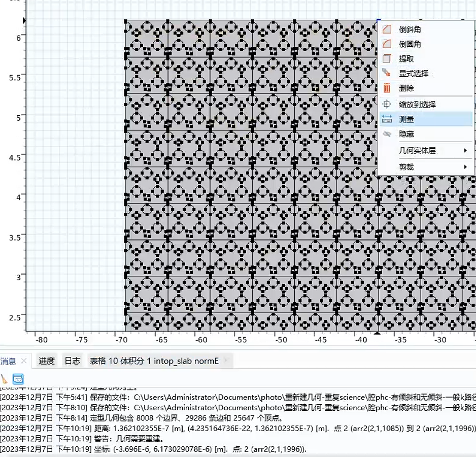Click x-axis label -70

coord(121,339)
